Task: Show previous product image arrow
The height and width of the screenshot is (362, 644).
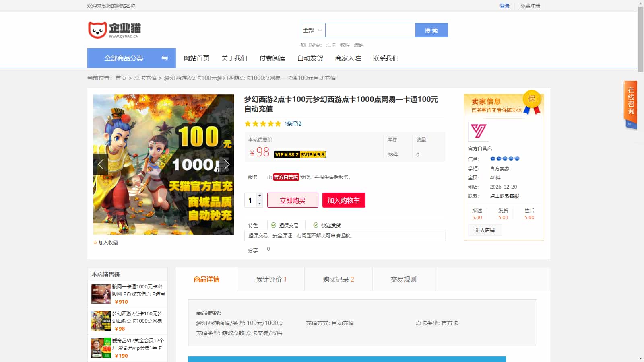Action: pyautogui.click(x=101, y=164)
